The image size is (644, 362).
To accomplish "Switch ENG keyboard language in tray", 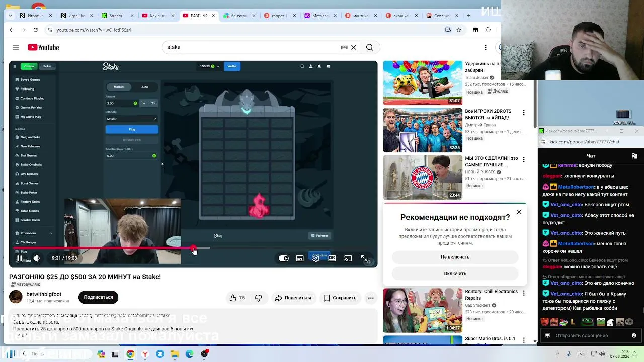I will 581,354.
